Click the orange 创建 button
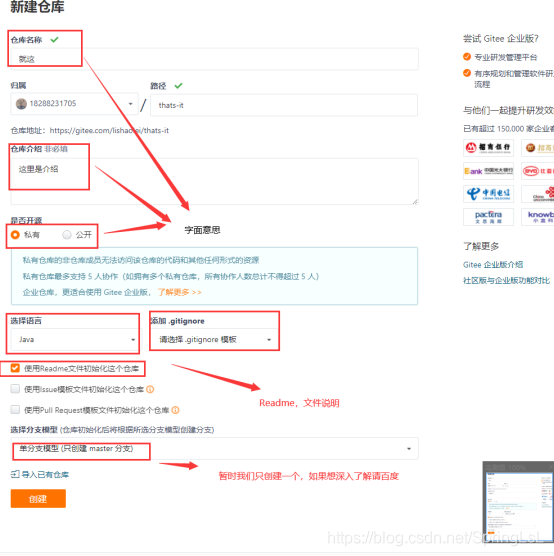Screen dimensions: 554x556 click(38, 499)
